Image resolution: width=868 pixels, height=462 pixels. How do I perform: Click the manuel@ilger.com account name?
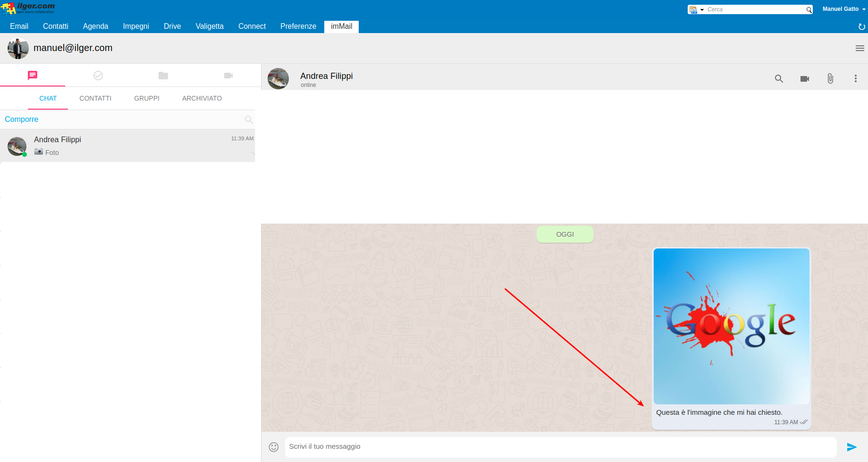pos(73,48)
